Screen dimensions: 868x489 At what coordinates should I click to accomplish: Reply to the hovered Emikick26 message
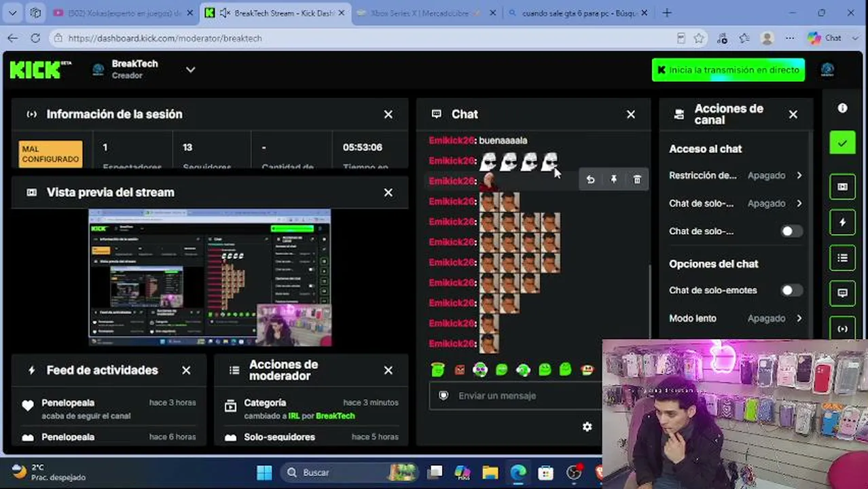pyautogui.click(x=590, y=179)
